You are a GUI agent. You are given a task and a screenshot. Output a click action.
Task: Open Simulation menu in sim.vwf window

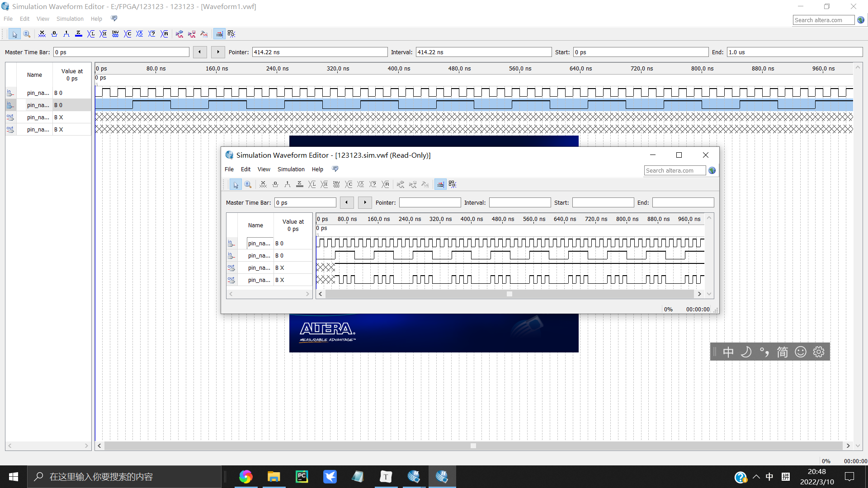point(291,169)
